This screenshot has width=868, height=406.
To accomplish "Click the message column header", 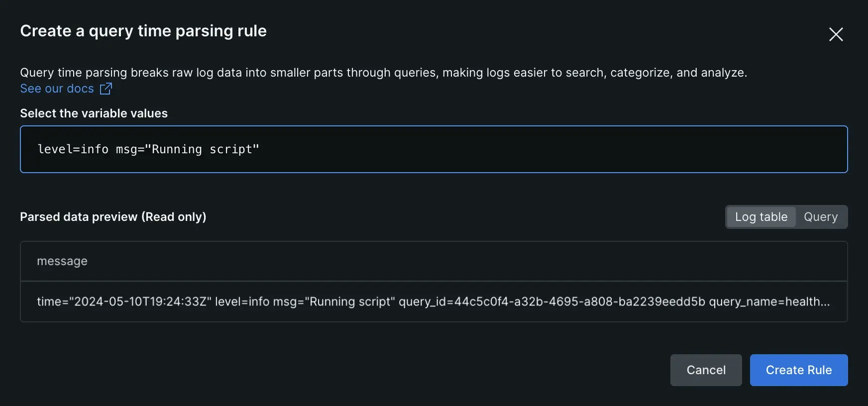I will pyautogui.click(x=62, y=261).
